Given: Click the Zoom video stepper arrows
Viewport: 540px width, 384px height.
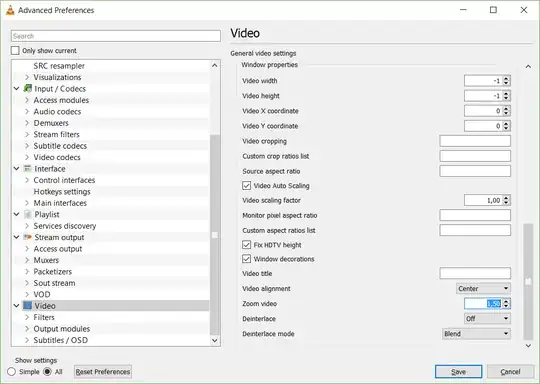Looking at the screenshot, I should pos(506,303).
